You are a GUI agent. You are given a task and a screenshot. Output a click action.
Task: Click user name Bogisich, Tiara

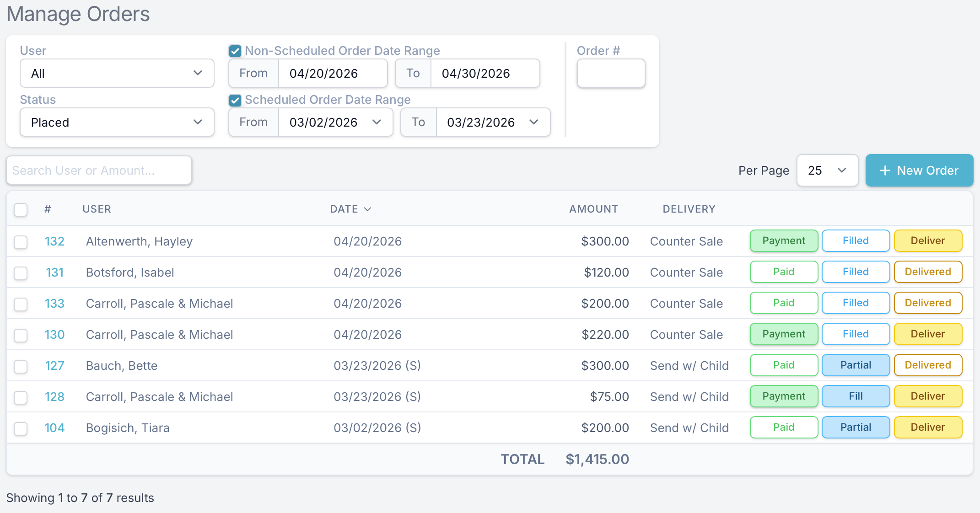128,428
